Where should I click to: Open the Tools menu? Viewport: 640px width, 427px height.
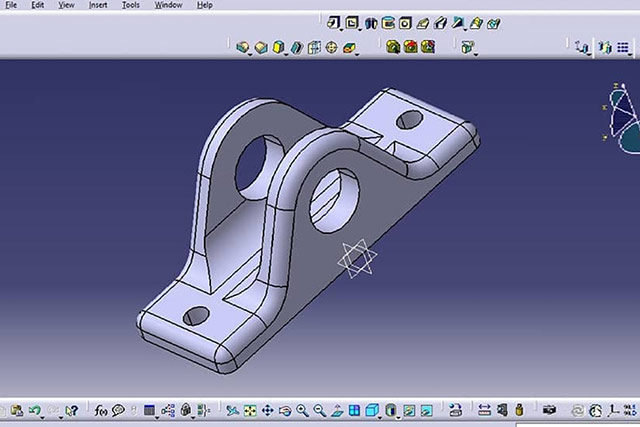pyautogui.click(x=131, y=5)
